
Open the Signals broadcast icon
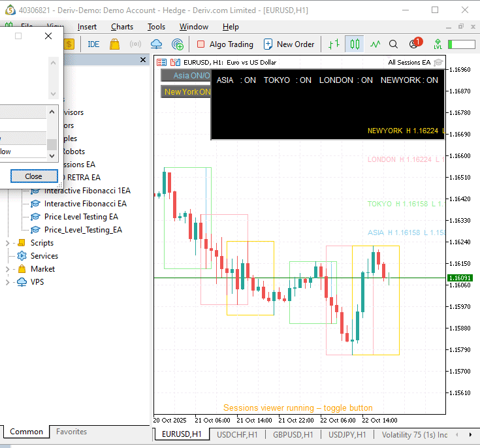(135, 44)
